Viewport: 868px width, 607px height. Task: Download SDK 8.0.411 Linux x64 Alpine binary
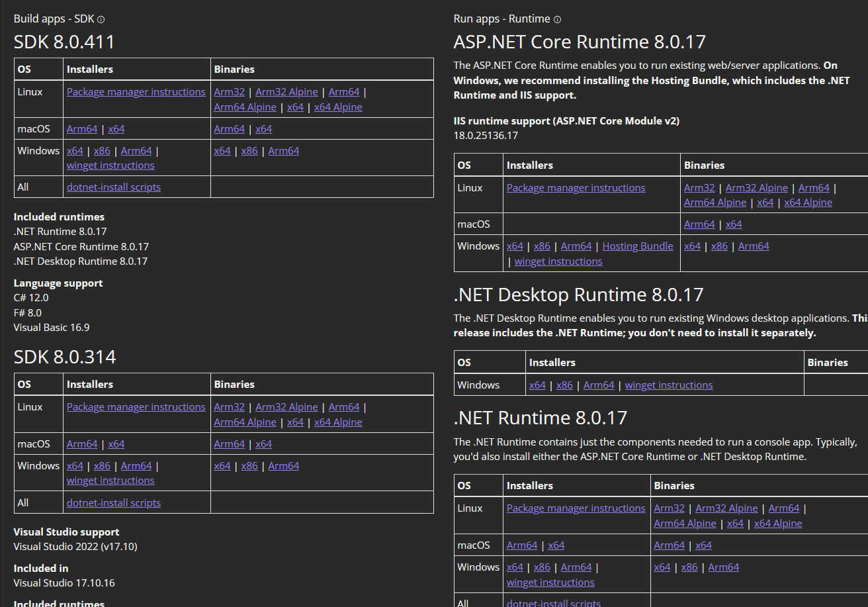click(x=338, y=107)
